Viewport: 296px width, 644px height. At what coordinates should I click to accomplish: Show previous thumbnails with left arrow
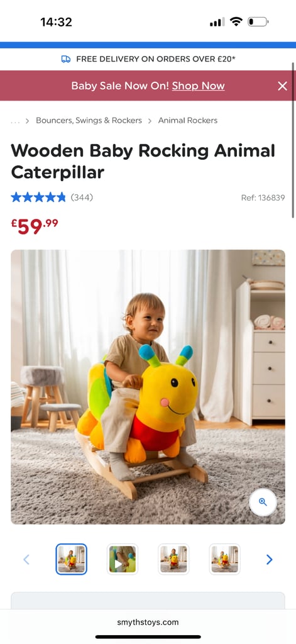pyautogui.click(x=26, y=559)
